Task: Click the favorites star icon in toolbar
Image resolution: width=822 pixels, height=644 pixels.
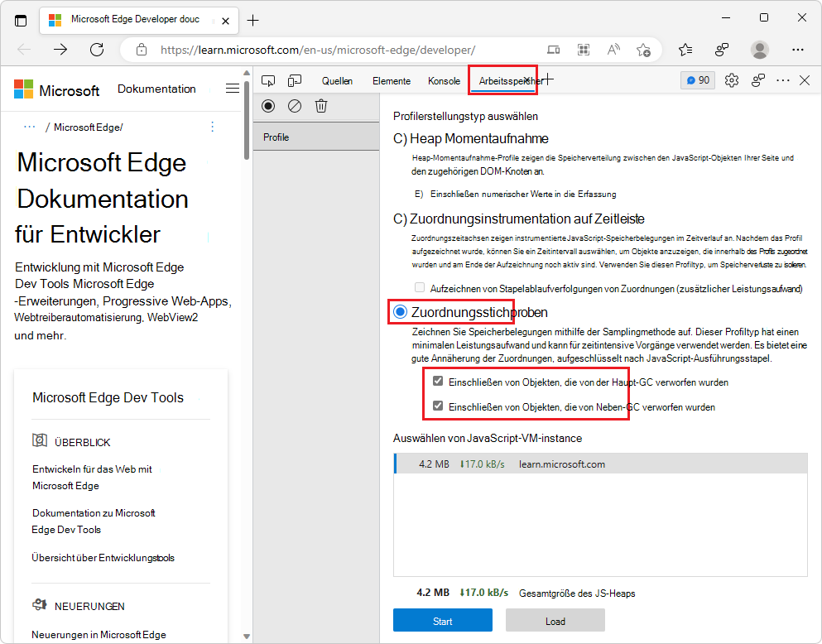Action: click(685, 50)
